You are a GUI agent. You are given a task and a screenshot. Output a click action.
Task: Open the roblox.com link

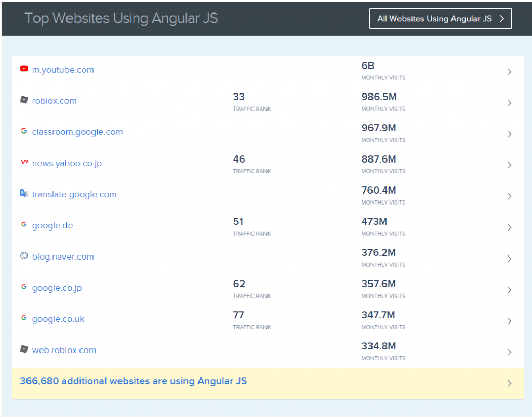(x=54, y=101)
